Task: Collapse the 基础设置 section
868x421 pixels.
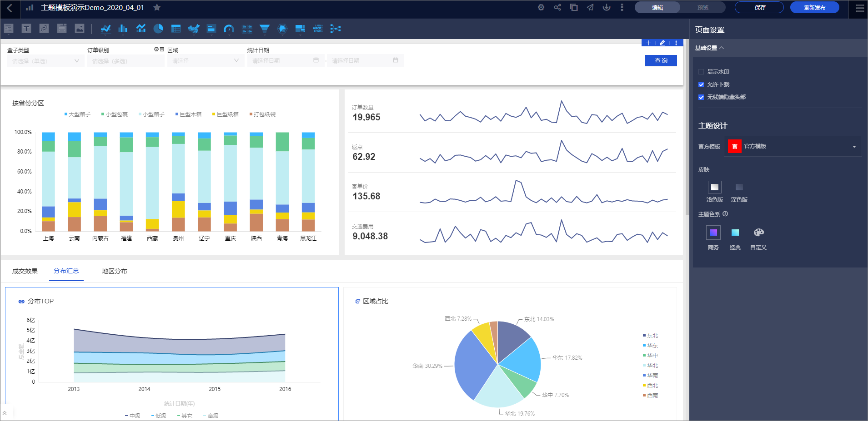Action: pyautogui.click(x=709, y=48)
